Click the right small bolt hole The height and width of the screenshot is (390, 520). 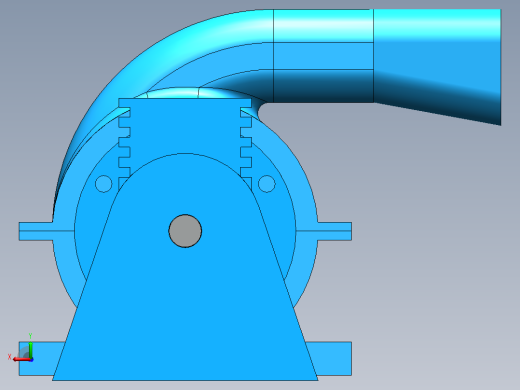pos(267,184)
